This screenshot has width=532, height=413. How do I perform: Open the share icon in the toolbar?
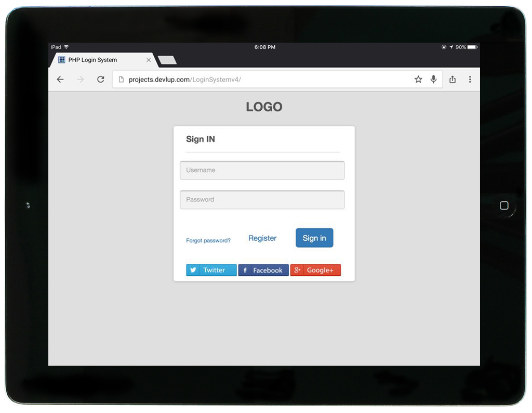pyautogui.click(x=453, y=80)
